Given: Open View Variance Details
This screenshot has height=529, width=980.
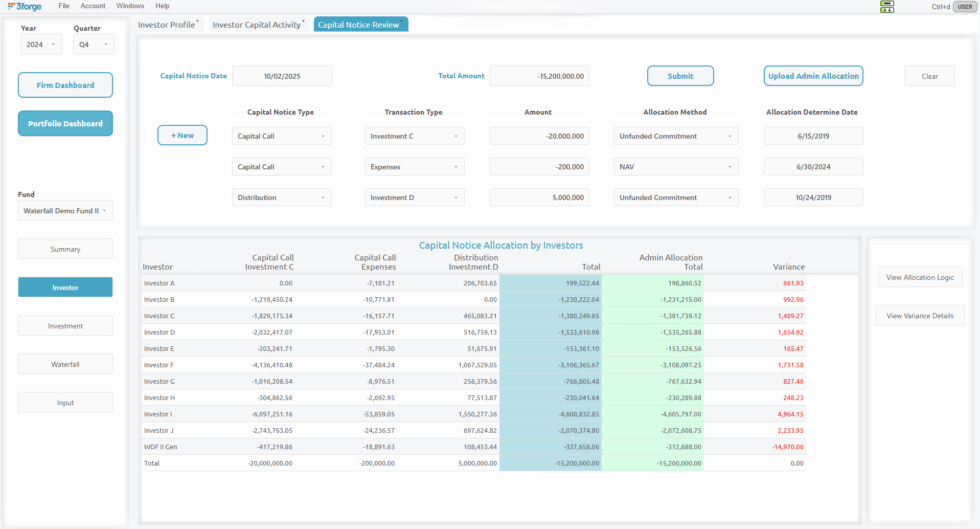Looking at the screenshot, I should tap(919, 316).
